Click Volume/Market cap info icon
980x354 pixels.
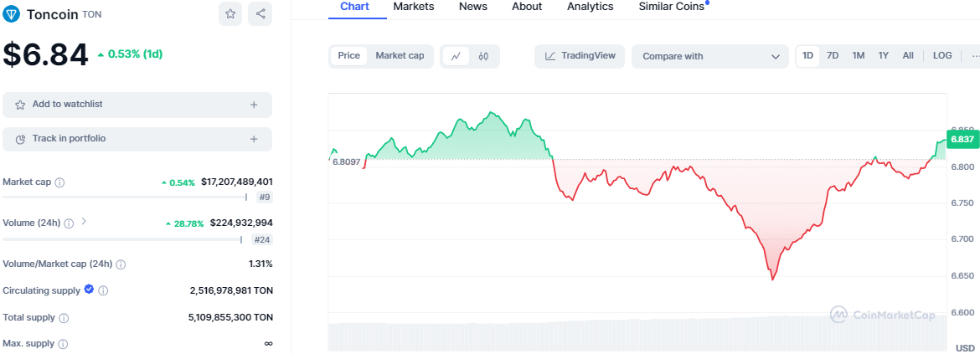[x=121, y=264]
